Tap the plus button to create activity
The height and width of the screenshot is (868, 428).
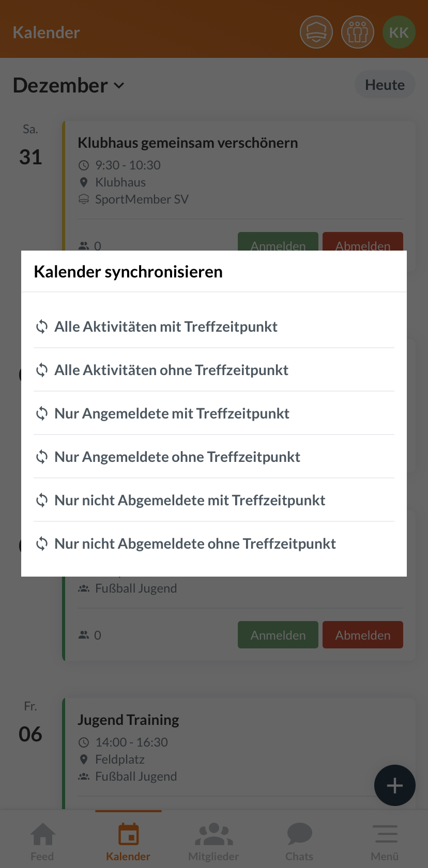pyautogui.click(x=394, y=785)
